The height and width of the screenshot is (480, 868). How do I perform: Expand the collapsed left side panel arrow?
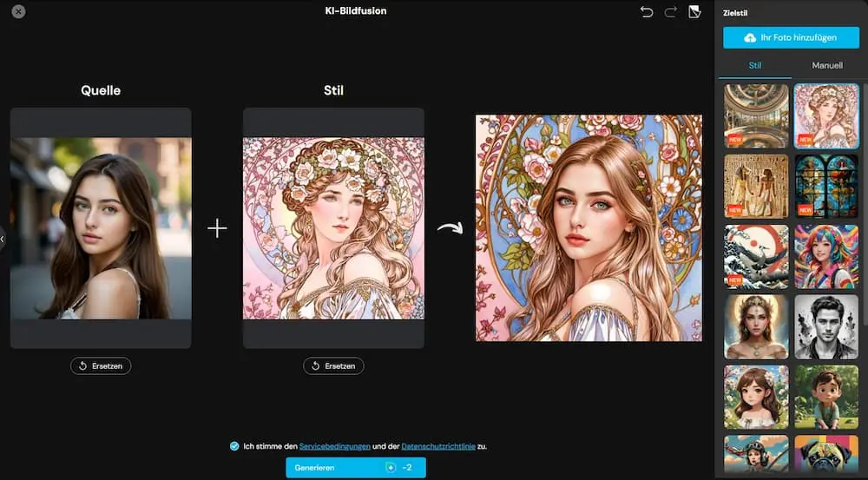(x=3, y=240)
